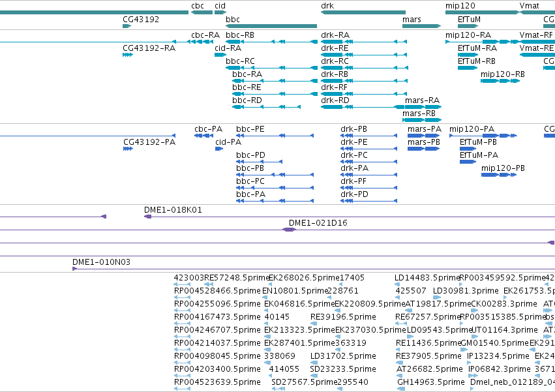This screenshot has width=555, height=392.
Task: Click protein label bbc-PA
Action: [250, 195]
